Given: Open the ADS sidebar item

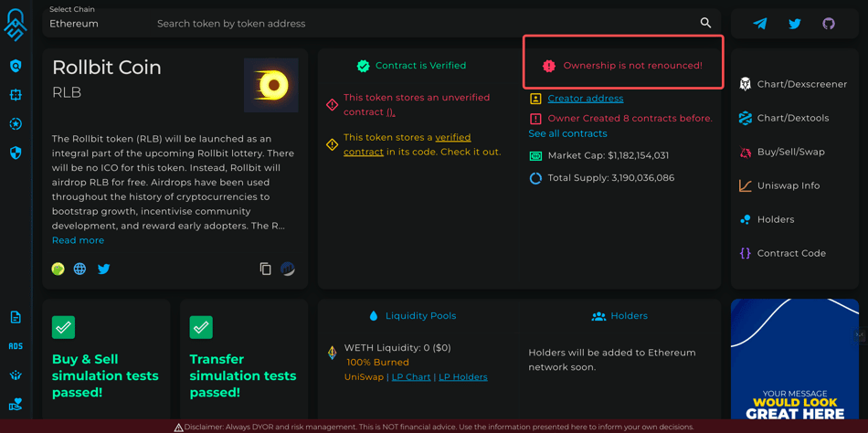Looking at the screenshot, I should 16,346.
